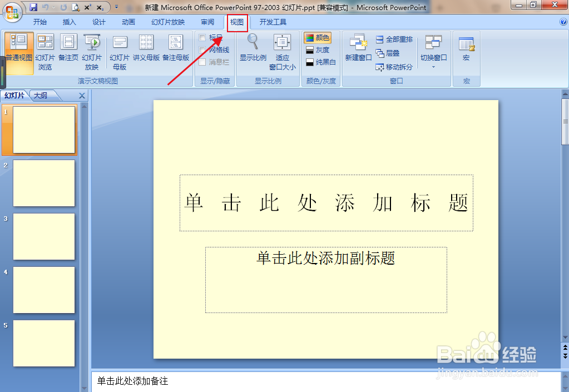Customize the quick access toolbar
This screenshot has height=392, width=569.
[x=116, y=7]
